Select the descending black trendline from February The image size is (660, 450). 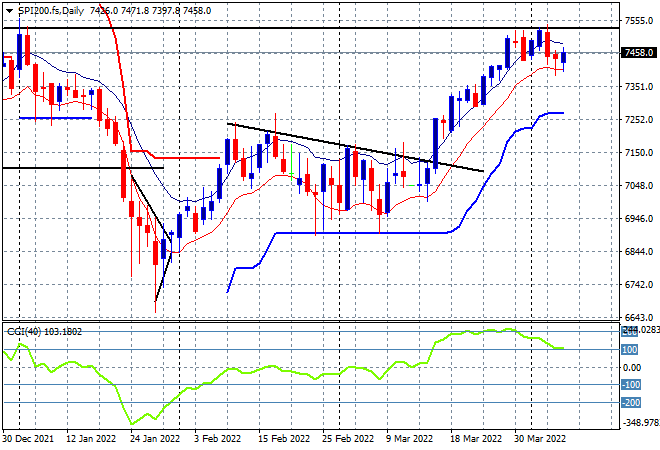pos(356,148)
